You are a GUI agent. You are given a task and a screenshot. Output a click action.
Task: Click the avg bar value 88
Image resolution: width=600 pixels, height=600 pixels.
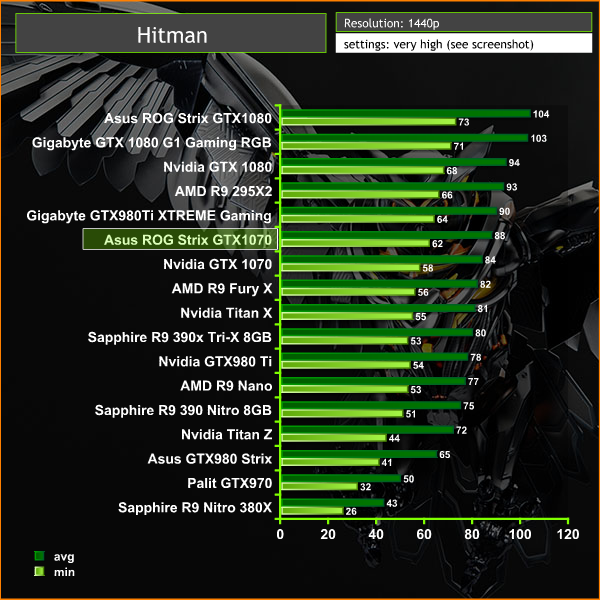point(500,236)
